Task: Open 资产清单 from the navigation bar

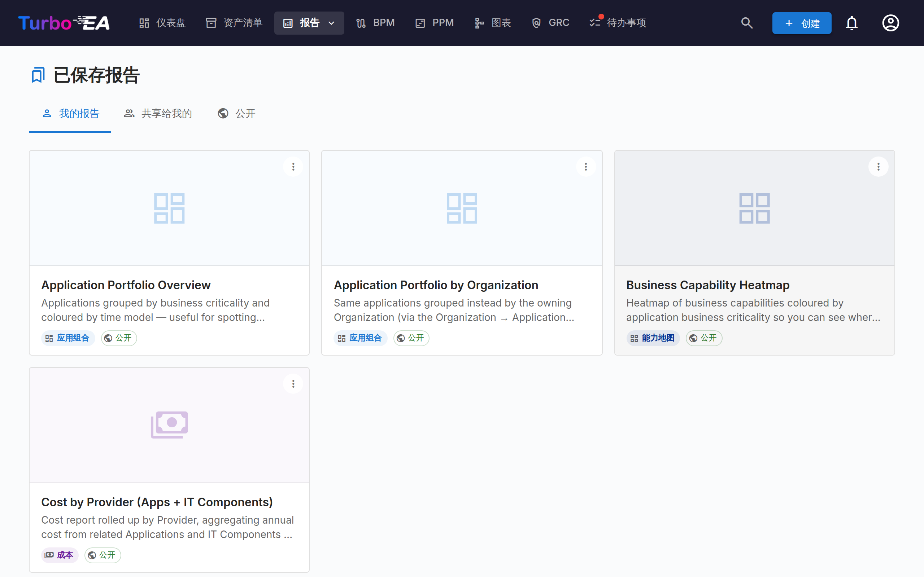Action: click(234, 23)
